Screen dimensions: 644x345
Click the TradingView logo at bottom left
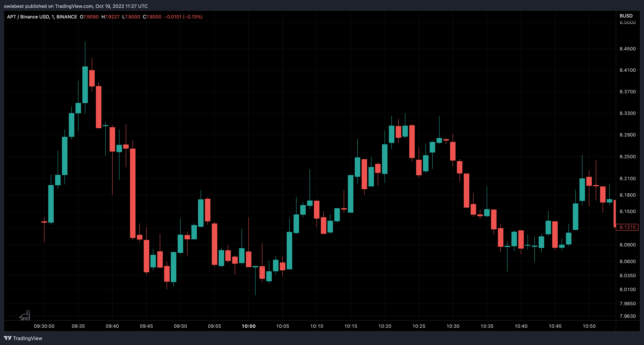[23, 338]
